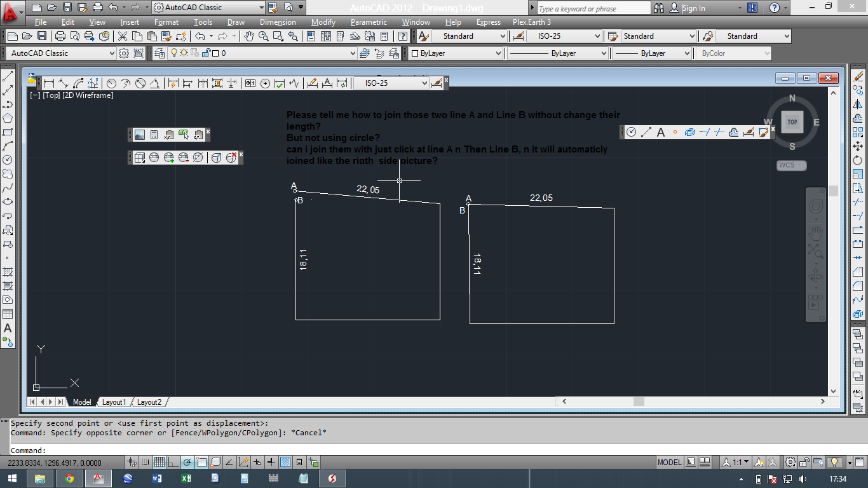868x488 pixels.
Task: Open the Modify menu
Action: click(323, 22)
